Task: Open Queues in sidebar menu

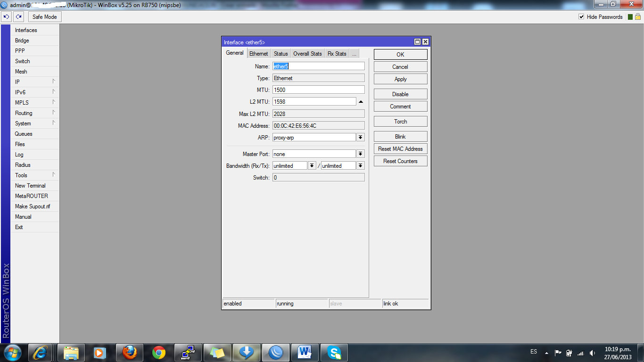Action: tap(35, 134)
